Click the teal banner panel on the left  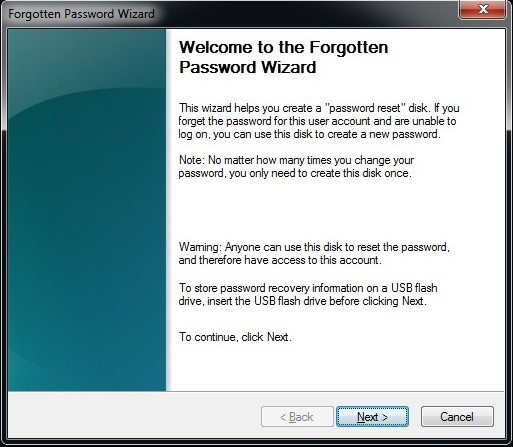87,210
